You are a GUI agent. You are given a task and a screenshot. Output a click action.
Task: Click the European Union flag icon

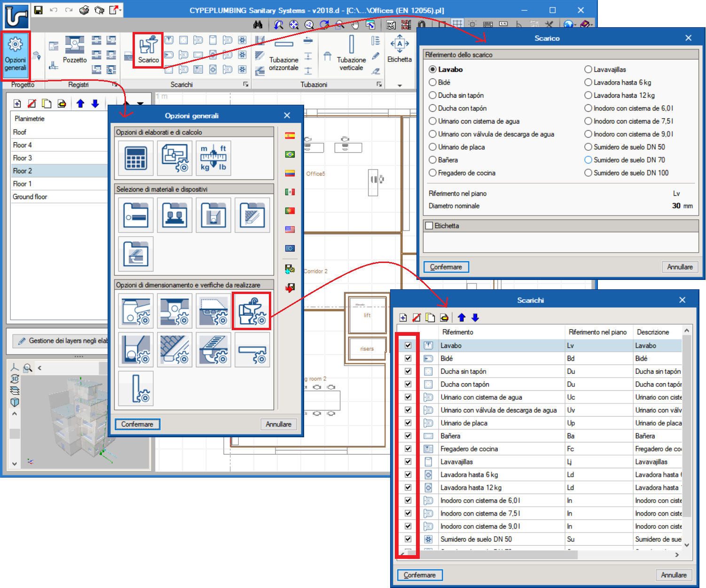pos(290,248)
